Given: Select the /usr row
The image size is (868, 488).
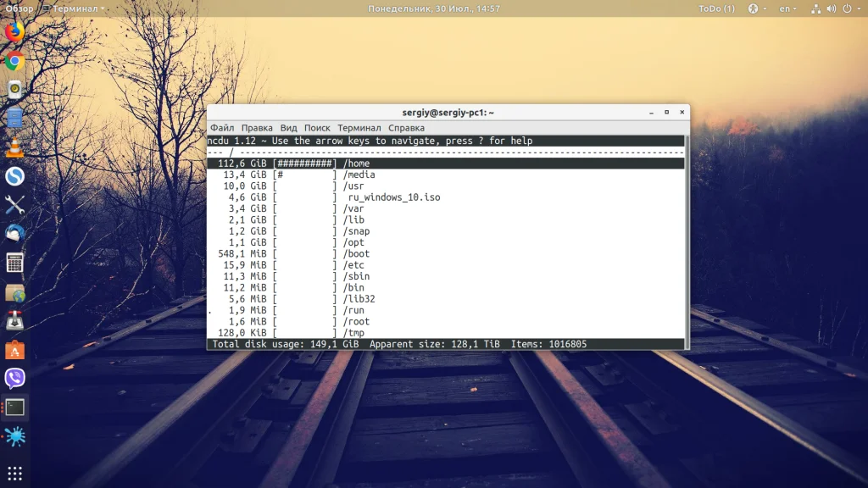Looking at the screenshot, I should click(x=446, y=186).
